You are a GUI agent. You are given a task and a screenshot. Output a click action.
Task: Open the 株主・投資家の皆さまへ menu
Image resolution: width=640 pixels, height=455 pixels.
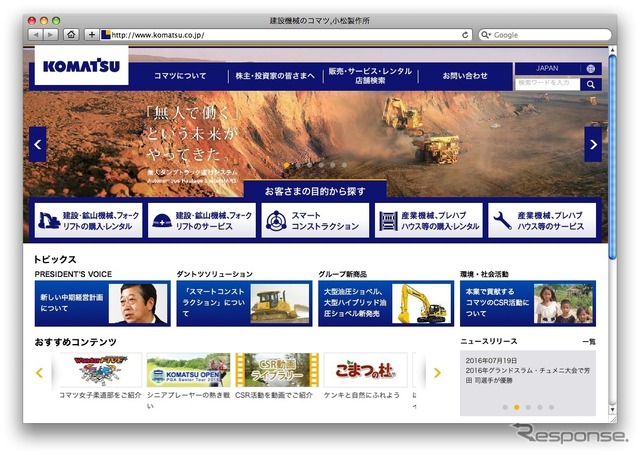tap(275, 76)
